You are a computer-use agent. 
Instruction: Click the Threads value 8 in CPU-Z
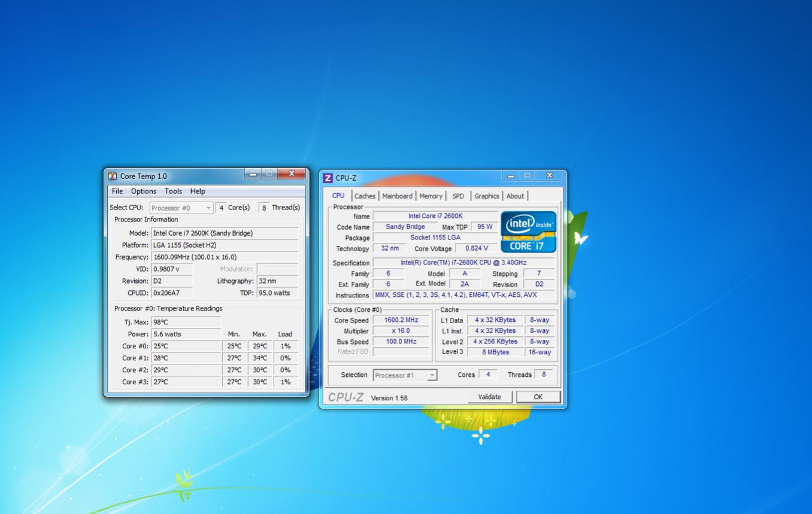coord(544,375)
